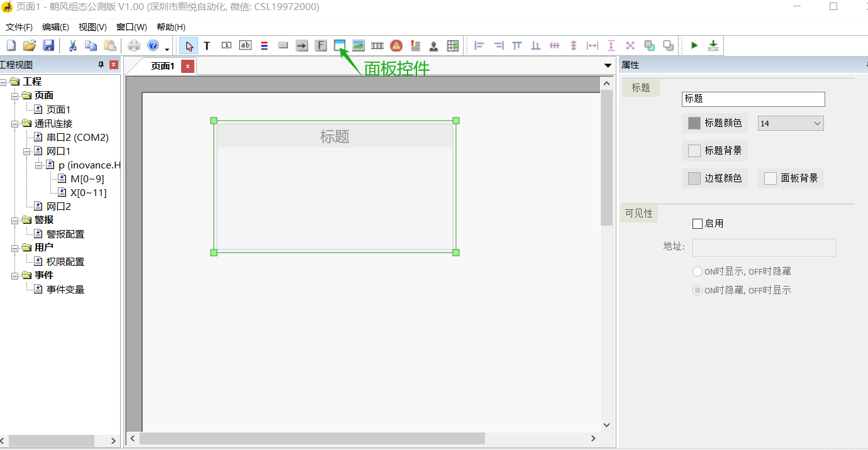Select 警报配置 tree item
The width and height of the screenshot is (868, 450).
(65, 234)
